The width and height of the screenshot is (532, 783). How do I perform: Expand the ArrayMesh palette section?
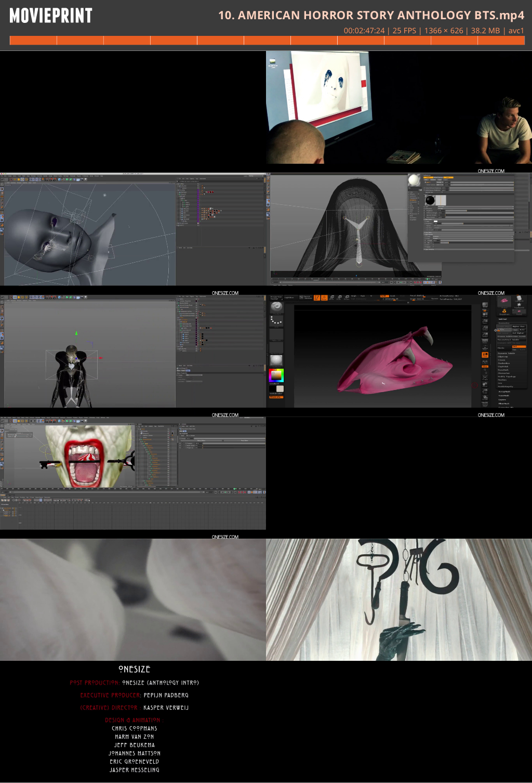504,391
